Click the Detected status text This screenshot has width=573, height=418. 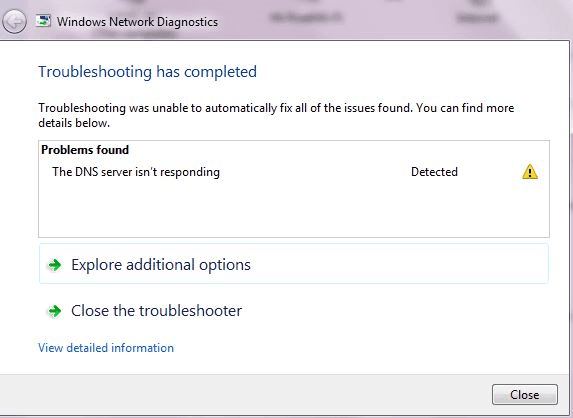coord(434,172)
